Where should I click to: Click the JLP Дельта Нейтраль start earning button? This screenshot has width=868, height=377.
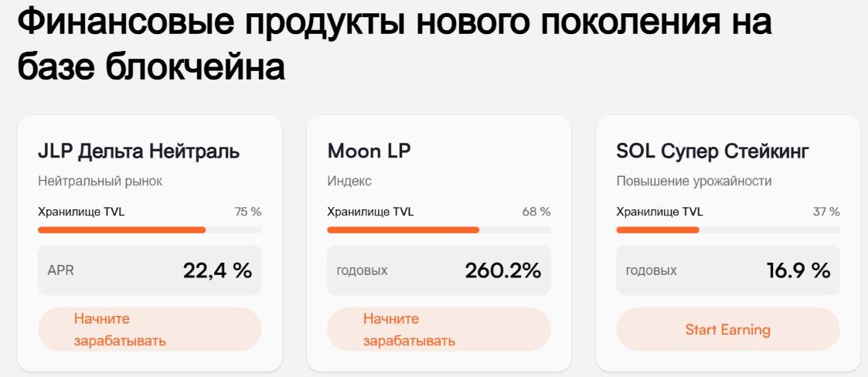click(x=149, y=329)
